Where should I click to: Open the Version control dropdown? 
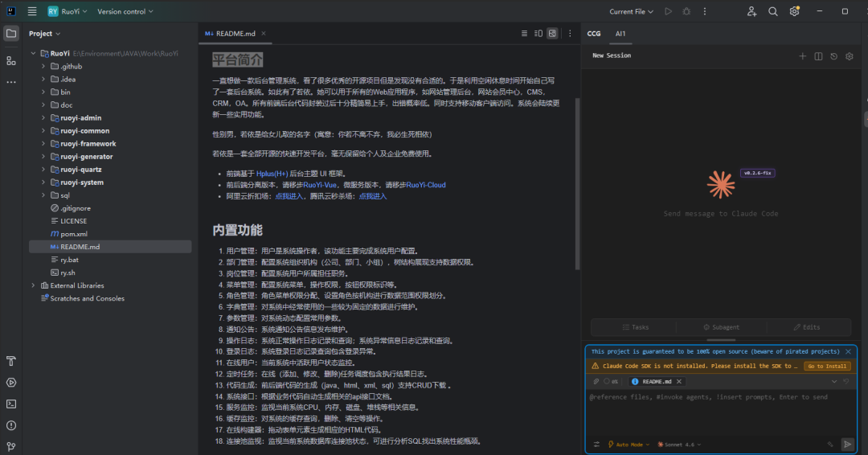click(x=125, y=11)
